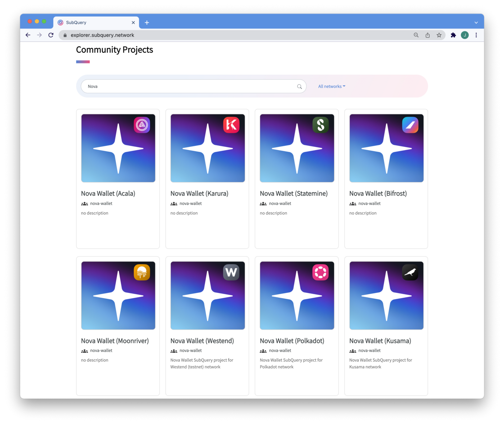Click the Moonriver network badge icon

pos(142,272)
